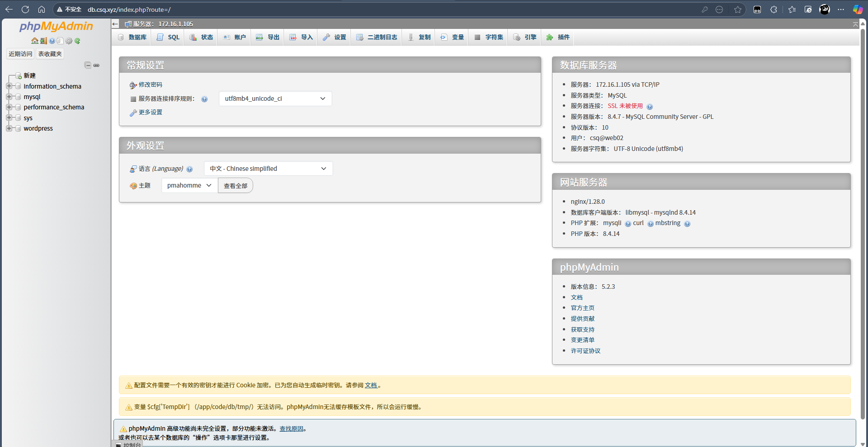
Task: Collapse the top menu bar with up-arrow icon
Action: click(855, 24)
